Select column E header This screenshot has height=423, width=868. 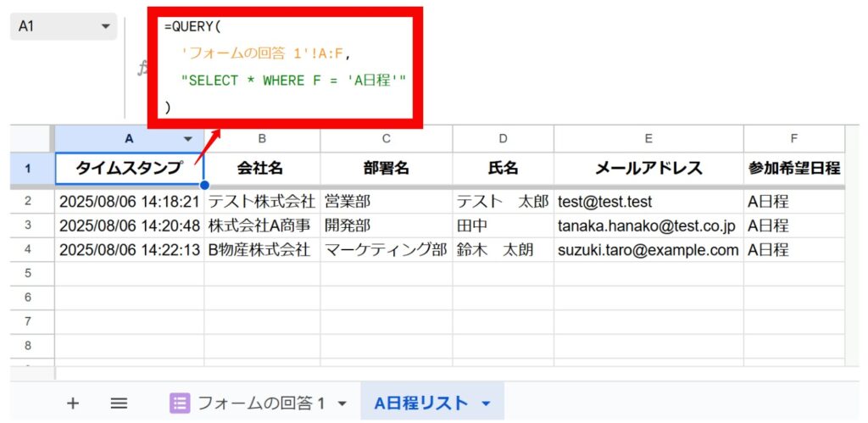(x=648, y=139)
